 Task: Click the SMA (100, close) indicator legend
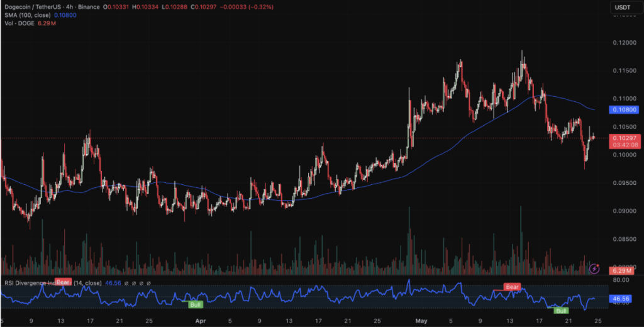pyautogui.click(x=28, y=15)
